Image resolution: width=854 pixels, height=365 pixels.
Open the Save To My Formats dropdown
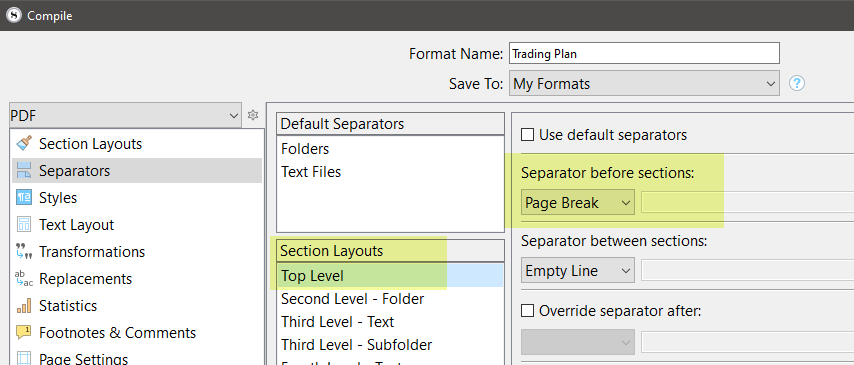644,84
